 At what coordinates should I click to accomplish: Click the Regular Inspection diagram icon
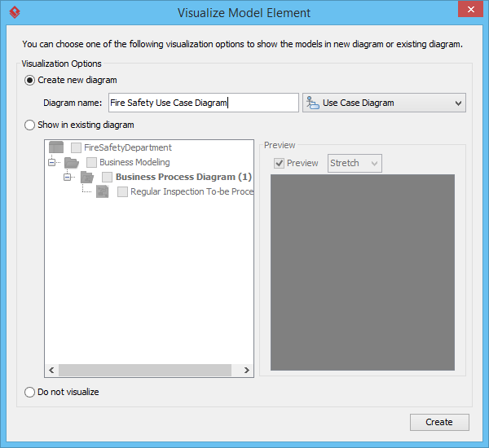pyautogui.click(x=103, y=191)
